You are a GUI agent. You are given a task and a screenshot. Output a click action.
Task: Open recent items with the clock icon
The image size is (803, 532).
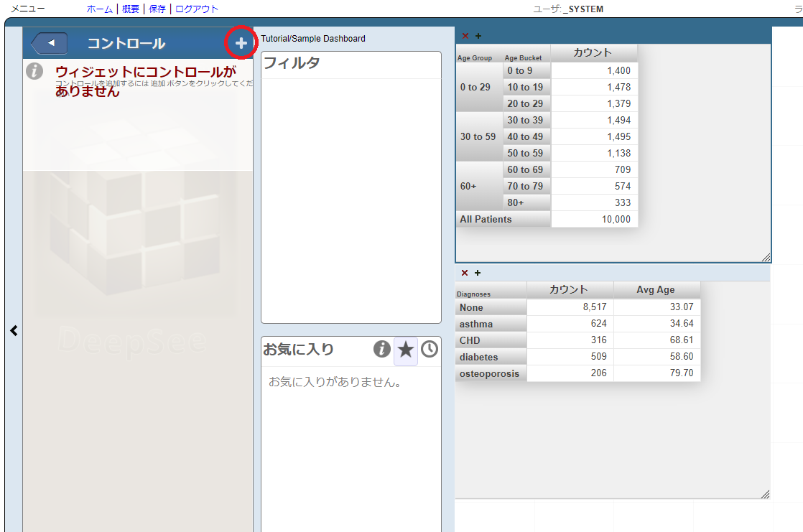click(429, 350)
